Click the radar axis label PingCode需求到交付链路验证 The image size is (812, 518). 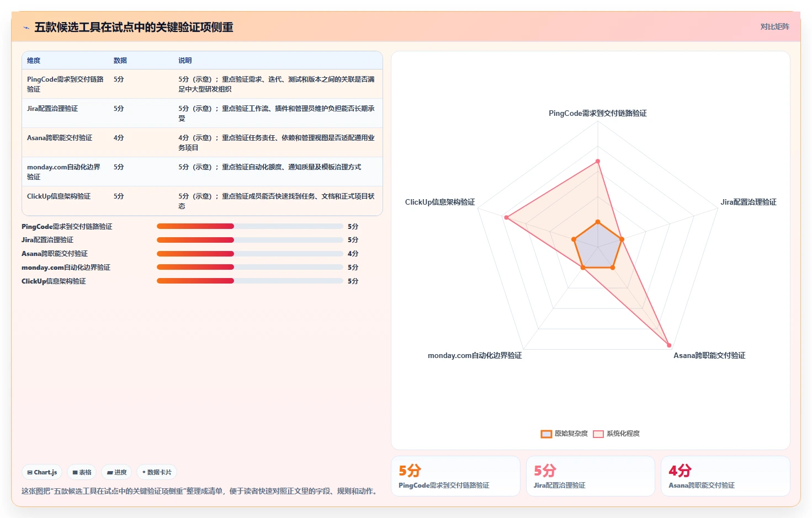point(598,113)
